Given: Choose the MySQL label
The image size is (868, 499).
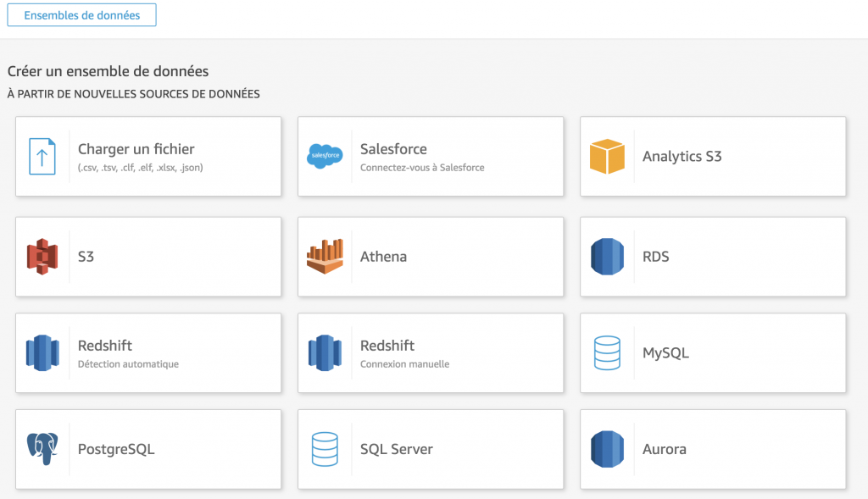Looking at the screenshot, I should (x=666, y=353).
